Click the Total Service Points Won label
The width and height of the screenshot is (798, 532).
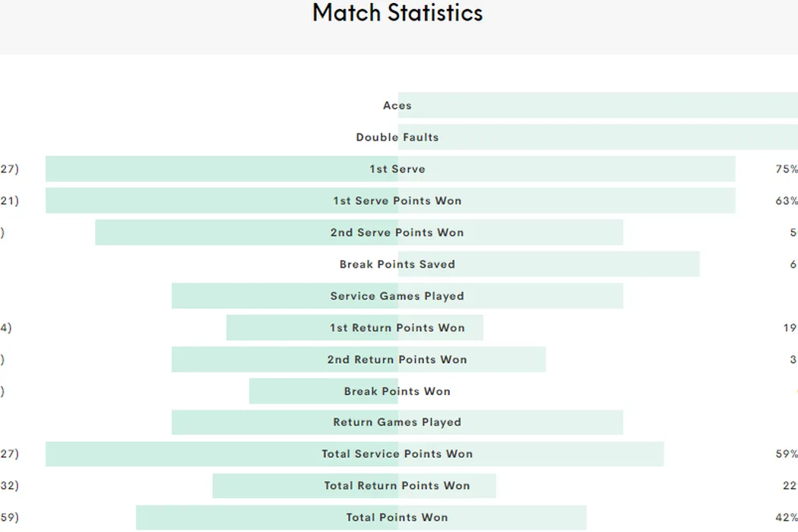[397, 454]
